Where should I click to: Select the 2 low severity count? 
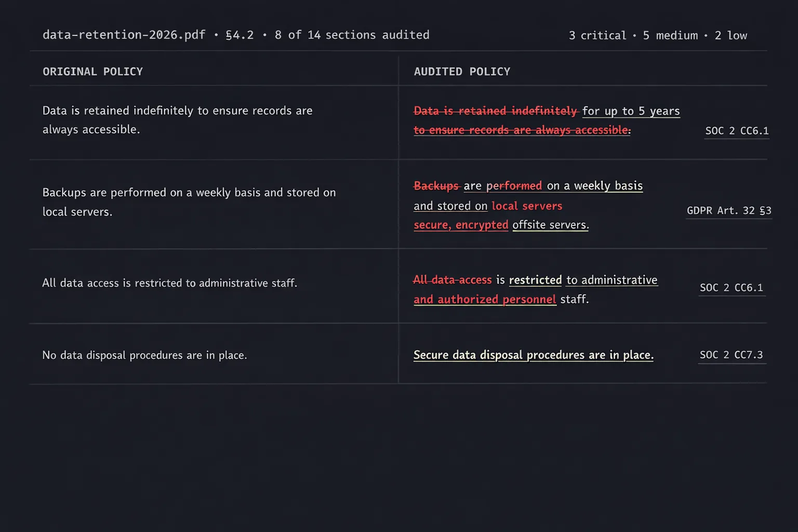pyautogui.click(x=730, y=35)
